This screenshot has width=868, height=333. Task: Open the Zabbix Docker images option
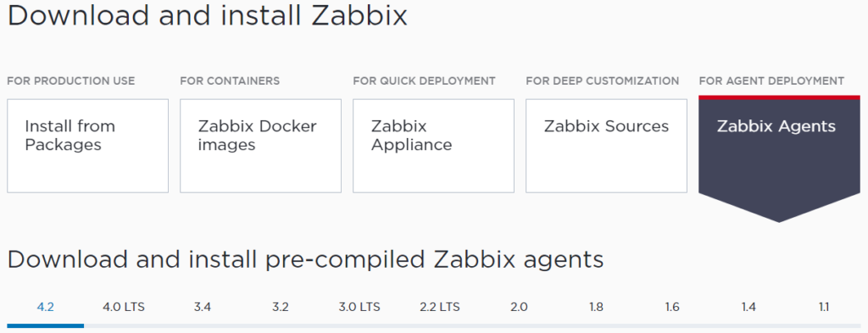point(261,146)
